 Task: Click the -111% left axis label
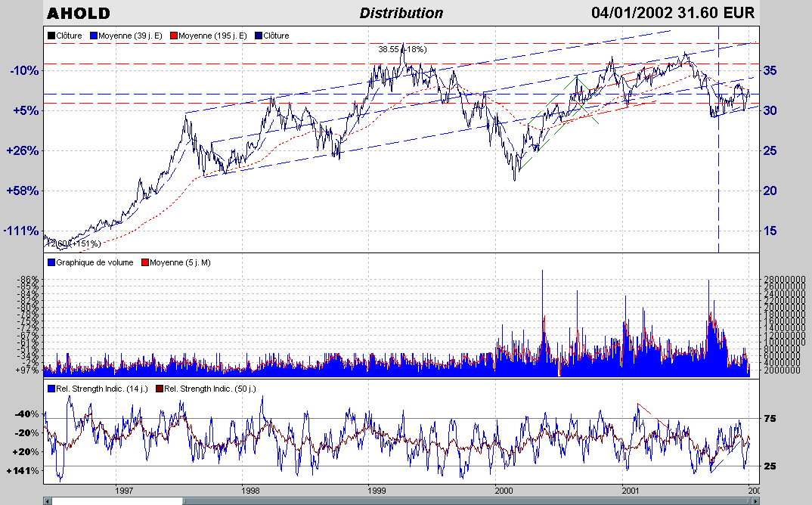coord(22,231)
